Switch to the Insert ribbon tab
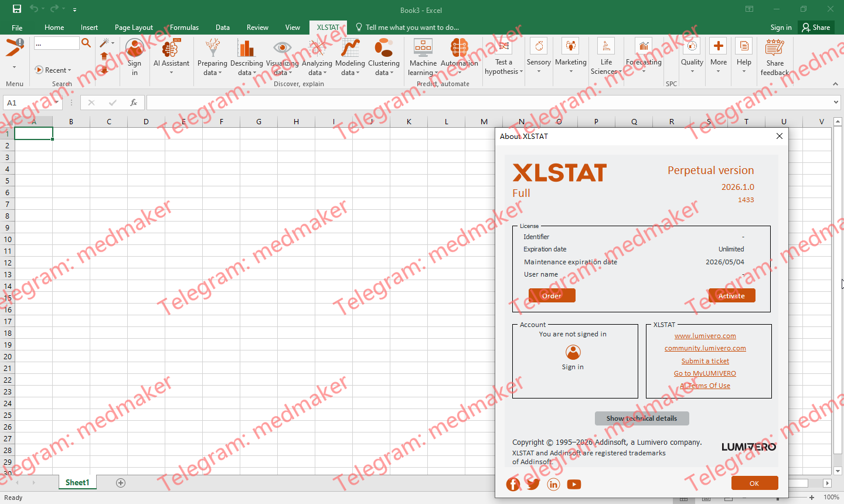This screenshot has height=504, width=844. (90, 28)
